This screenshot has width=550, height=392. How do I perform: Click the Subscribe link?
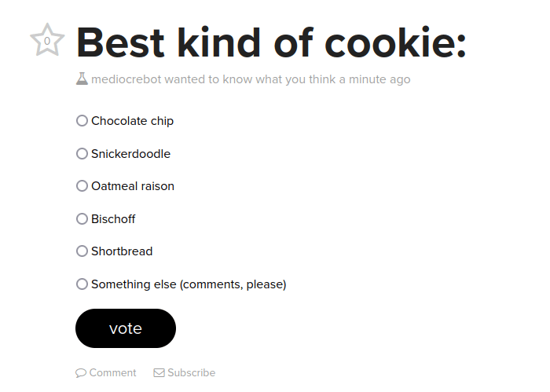(191, 373)
